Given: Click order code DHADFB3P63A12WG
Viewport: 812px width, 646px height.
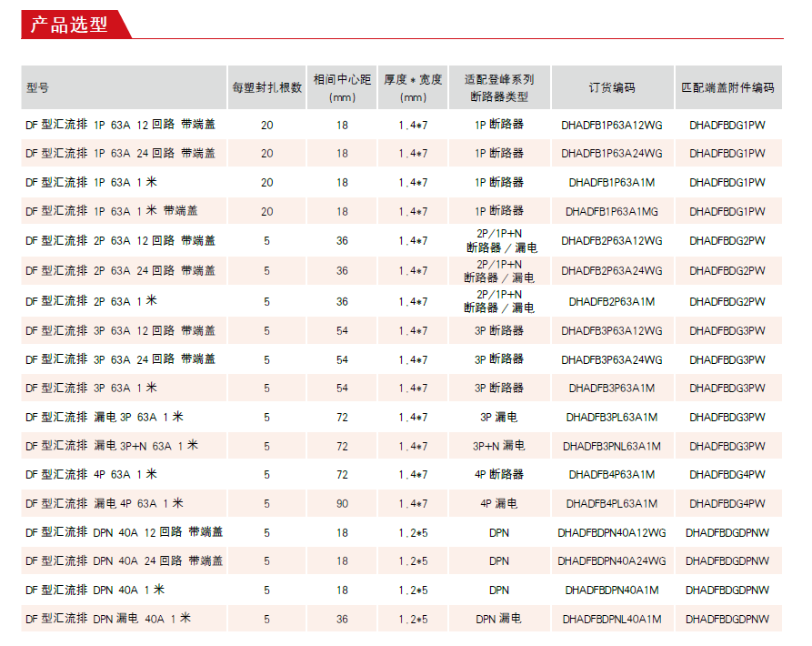Looking at the screenshot, I should click(612, 330).
